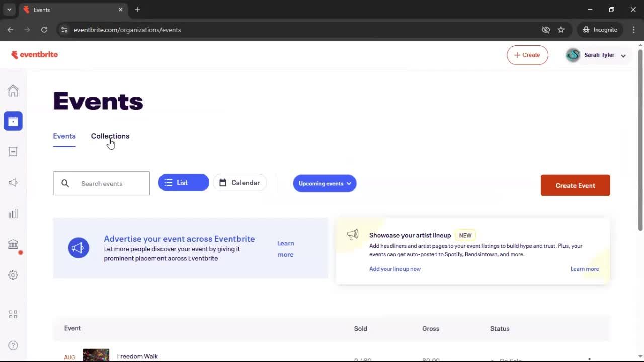This screenshot has width=644, height=362.
Task: Click the browser address bar URL
Action: click(127, 30)
